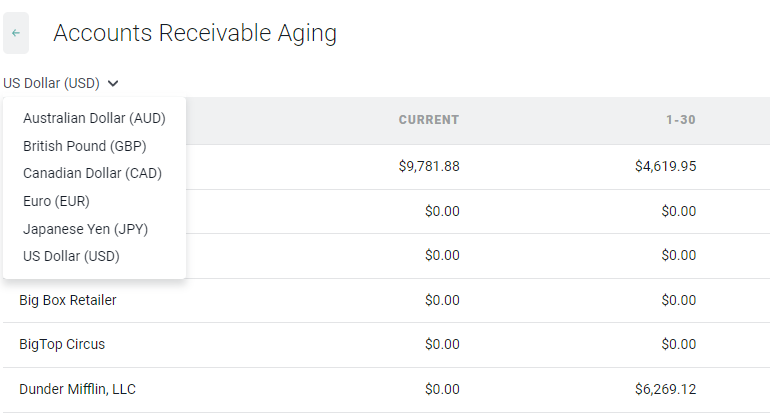
Task: Collapse the US Dollar (USD) currency dropdown
Action: [x=60, y=83]
